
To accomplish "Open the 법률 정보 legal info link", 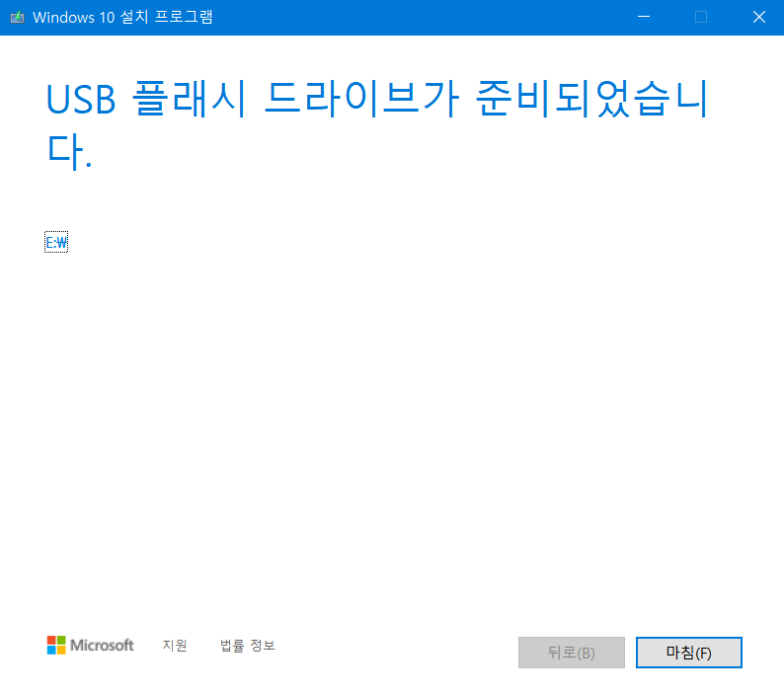I will [248, 646].
